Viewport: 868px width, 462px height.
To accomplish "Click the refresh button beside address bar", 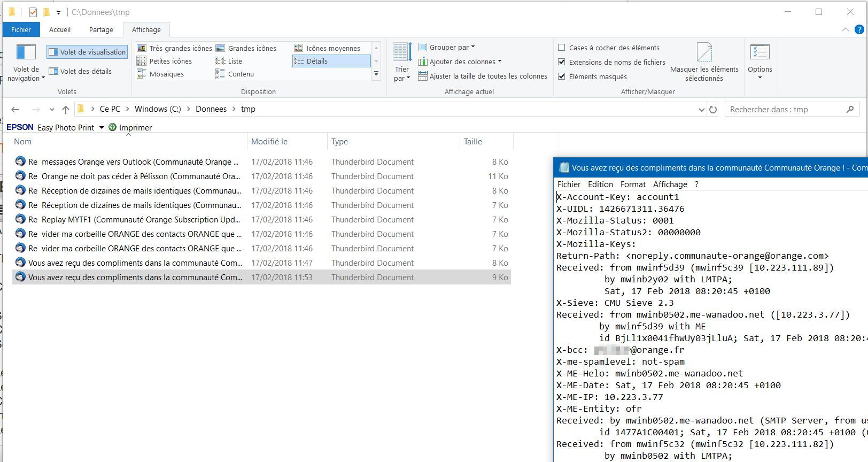I will coord(713,110).
